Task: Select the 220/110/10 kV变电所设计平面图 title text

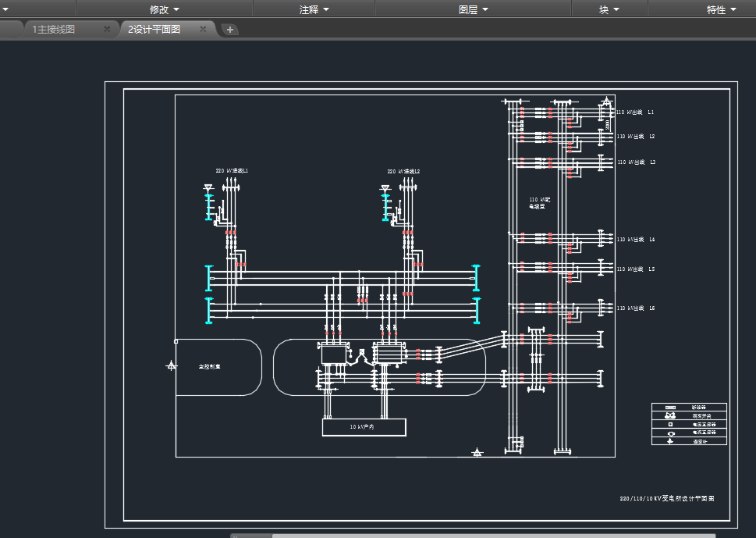Action: tap(667, 498)
